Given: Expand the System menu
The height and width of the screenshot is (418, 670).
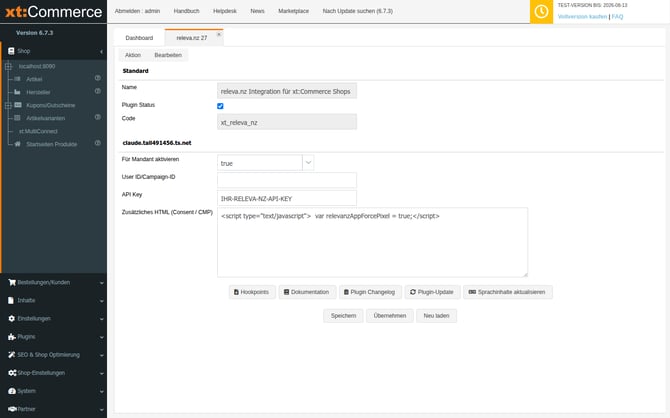Looking at the screenshot, I should pos(102,392).
